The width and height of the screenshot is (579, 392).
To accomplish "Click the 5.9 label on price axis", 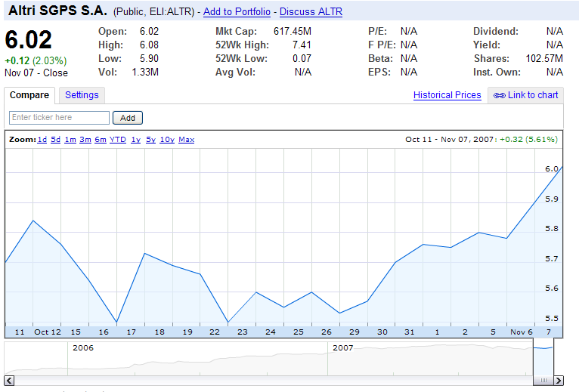I will click(x=552, y=199).
